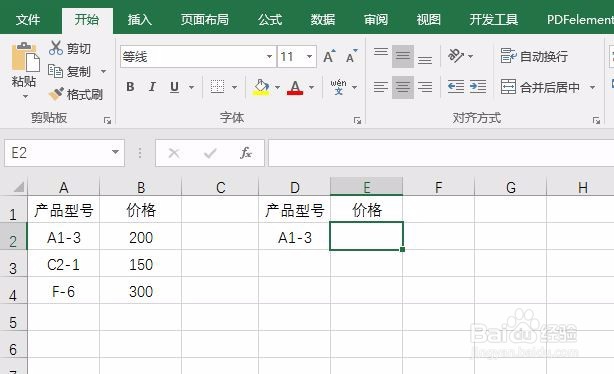Click the Select All corner triangle

click(18, 187)
